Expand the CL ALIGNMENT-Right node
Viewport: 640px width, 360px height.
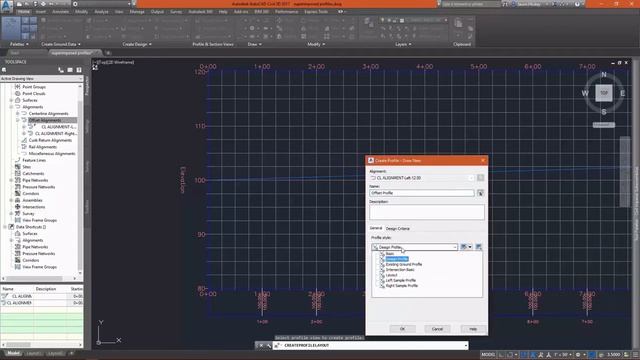tap(24, 133)
